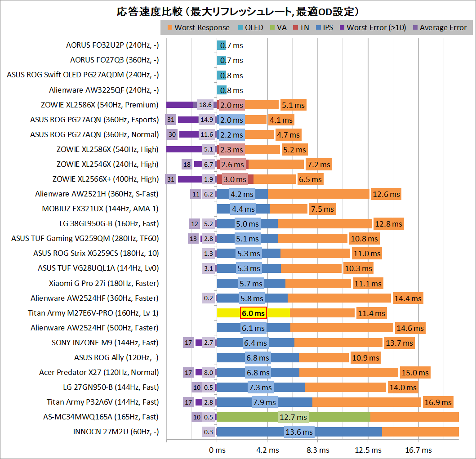Click the Average Error legend swatch
The width and height of the screenshot is (476, 459).
[415, 27]
